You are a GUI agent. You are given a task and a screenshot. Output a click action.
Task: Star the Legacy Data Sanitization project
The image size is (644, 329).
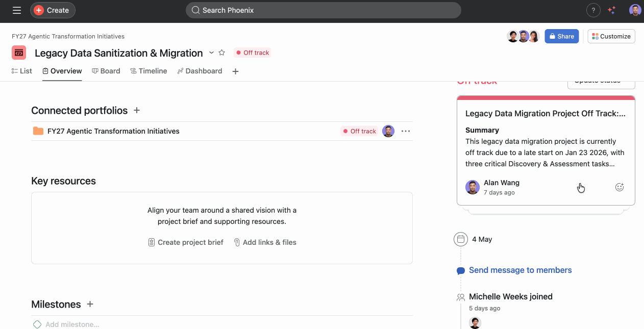click(x=222, y=53)
